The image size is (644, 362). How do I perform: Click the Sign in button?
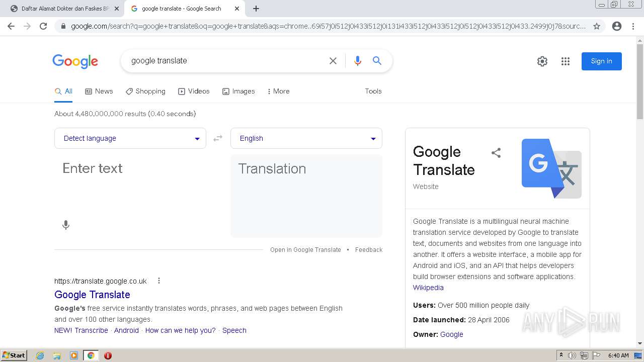(x=602, y=61)
